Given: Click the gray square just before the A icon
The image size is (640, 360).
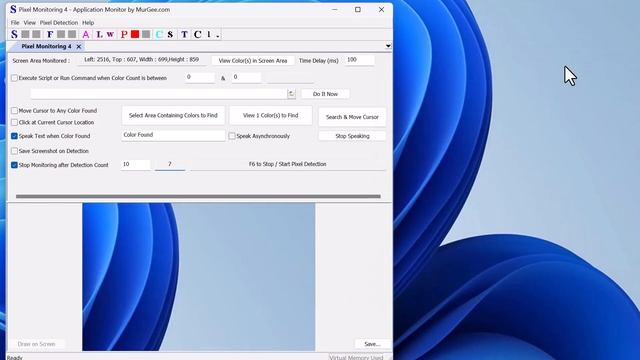Looking at the screenshot, I should coord(72,34).
